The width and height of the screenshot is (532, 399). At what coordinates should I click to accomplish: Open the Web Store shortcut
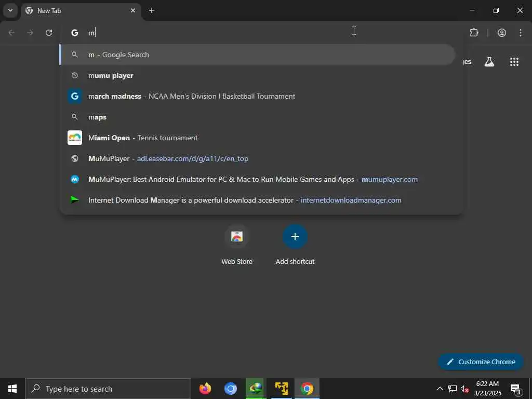(237, 245)
